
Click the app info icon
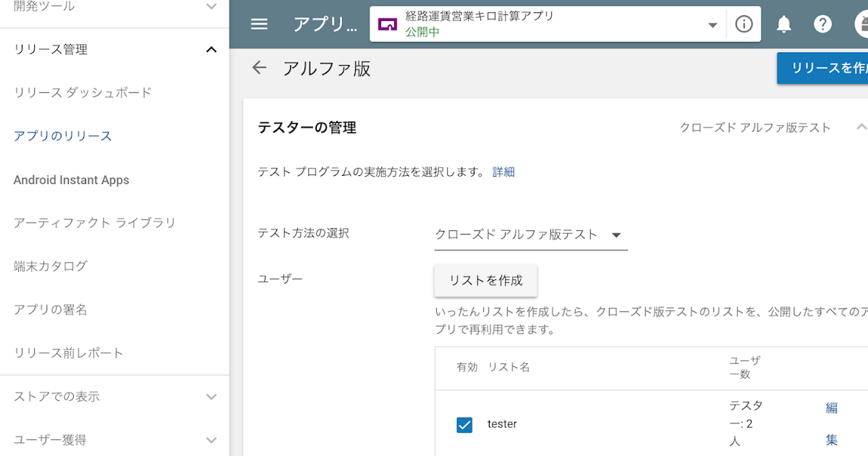click(744, 24)
